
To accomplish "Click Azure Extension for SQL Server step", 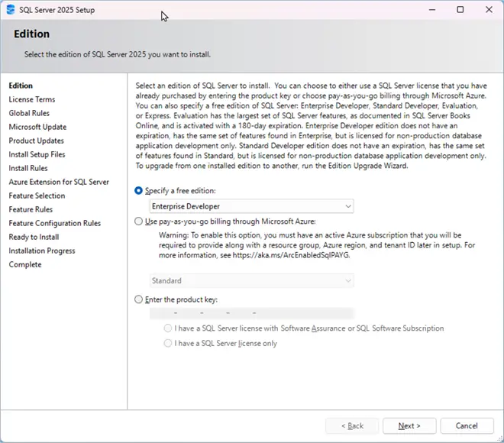I will [x=59, y=182].
